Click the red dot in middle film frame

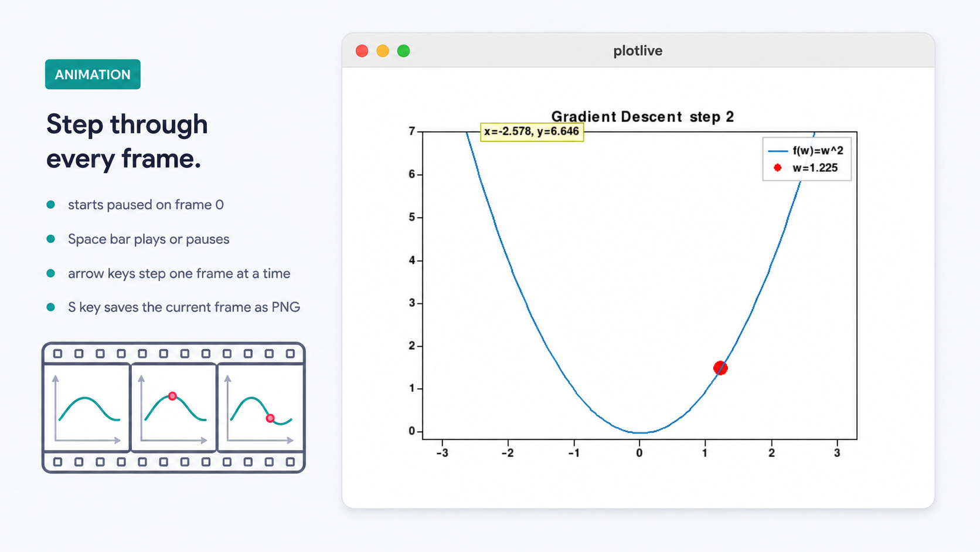[x=172, y=396]
